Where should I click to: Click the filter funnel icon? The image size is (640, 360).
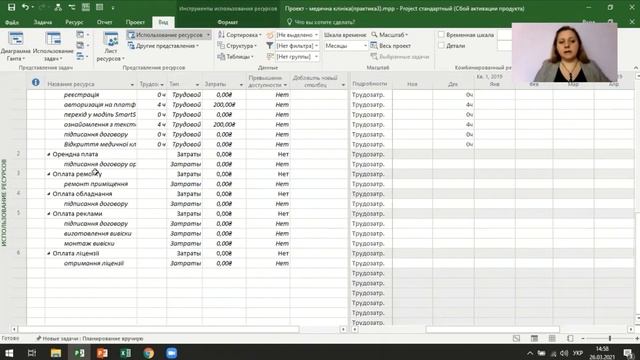click(x=269, y=46)
